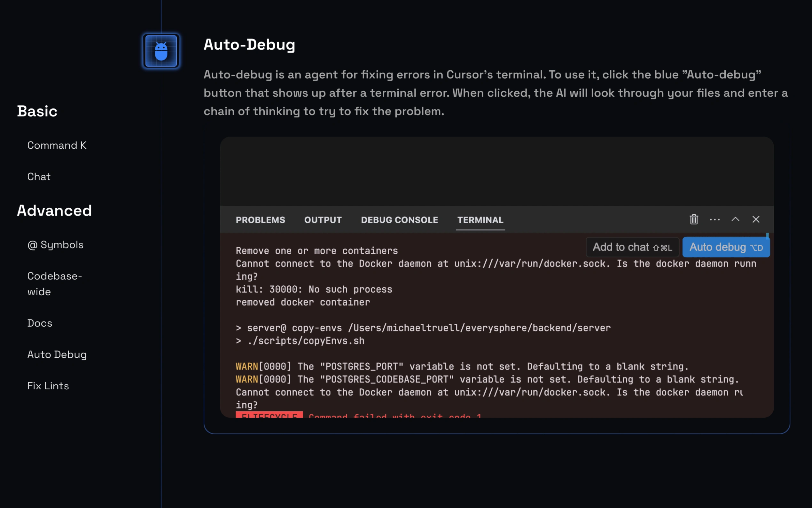Switch to the OUTPUT tab
The width and height of the screenshot is (812, 508).
(x=323, y=220)
